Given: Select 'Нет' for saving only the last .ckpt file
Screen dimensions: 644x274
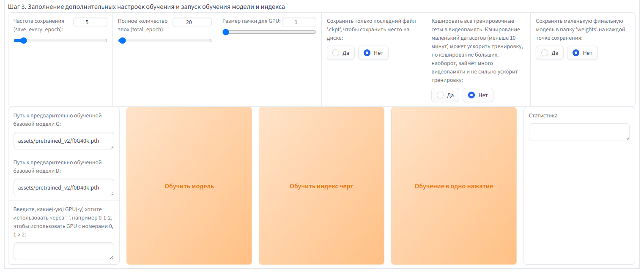Looking at the screenshot, I should [373, 53].
